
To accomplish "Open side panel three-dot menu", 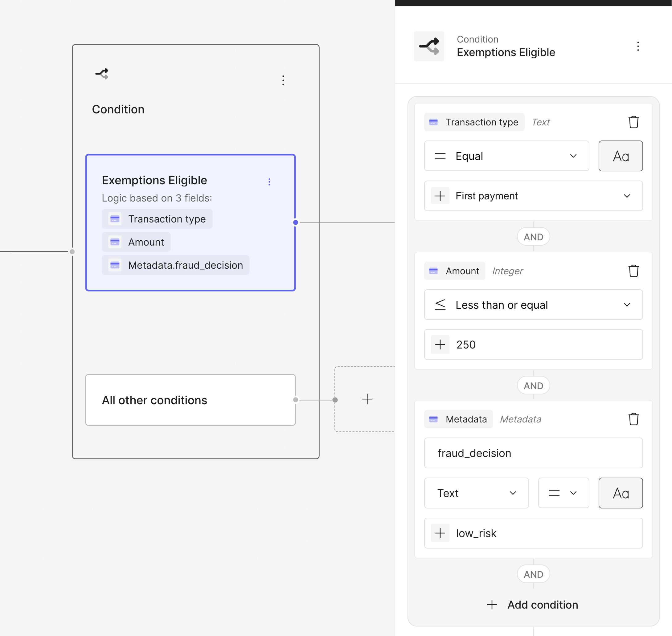I will click(x=638, y=46).
